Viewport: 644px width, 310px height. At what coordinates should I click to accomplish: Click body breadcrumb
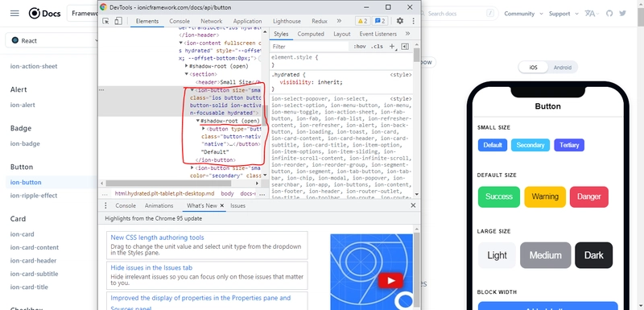tap(227, 193)
